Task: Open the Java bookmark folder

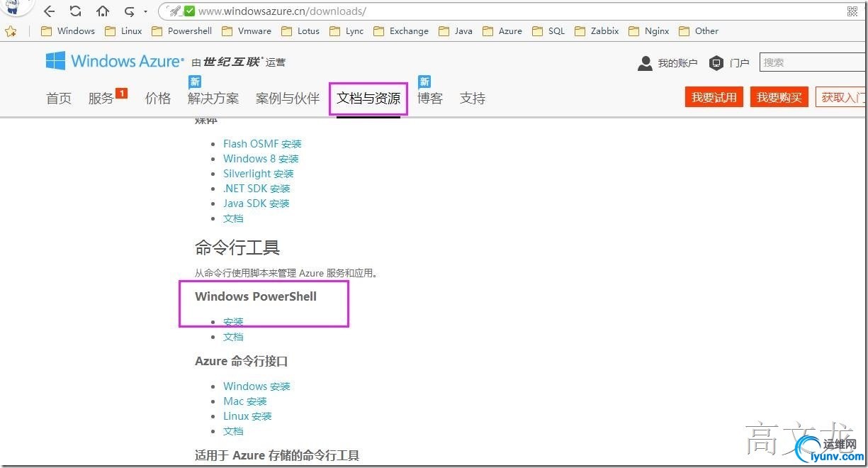Action: point(456,31)
